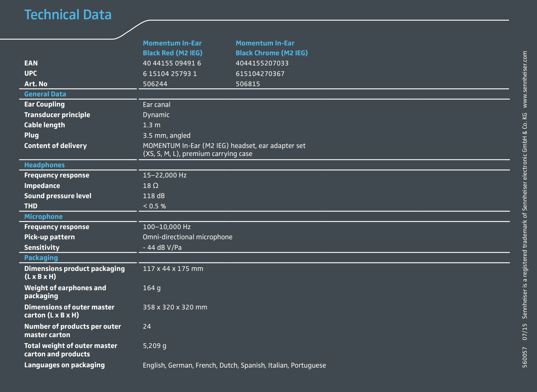Click the 'Headphones' section heading
Image resolution: width=537 pixels, height=392 pixels.
click(44, 165)
